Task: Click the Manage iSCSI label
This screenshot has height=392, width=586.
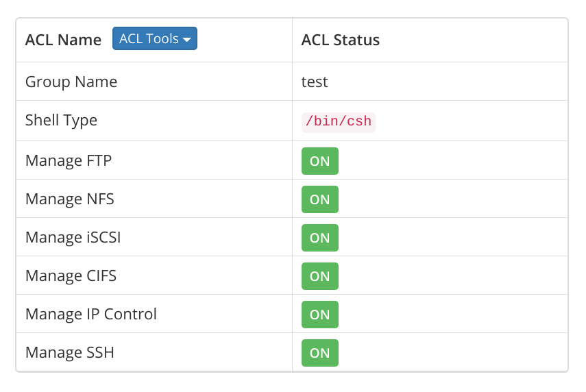Action: pos(73,237)
